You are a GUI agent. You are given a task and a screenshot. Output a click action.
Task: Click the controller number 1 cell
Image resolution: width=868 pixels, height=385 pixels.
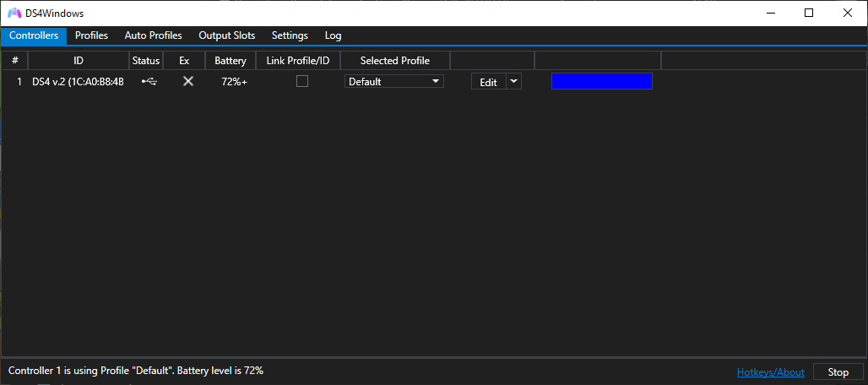coord(19,82)
